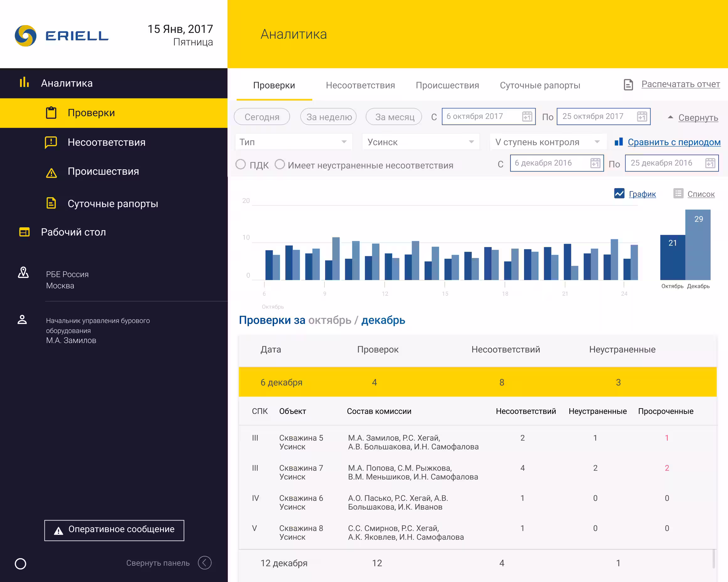The height and width of the screenshot is (582, 728).
Task: Open Суточные рапорты in sidebar menu
Action: coord(112,204)
